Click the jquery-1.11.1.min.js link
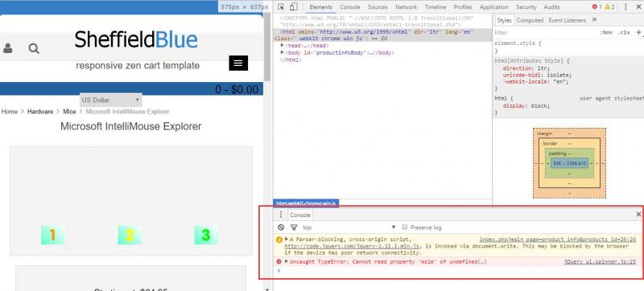Image resolution: width=644 pixels, height=291 pixels. pos(352,246)
